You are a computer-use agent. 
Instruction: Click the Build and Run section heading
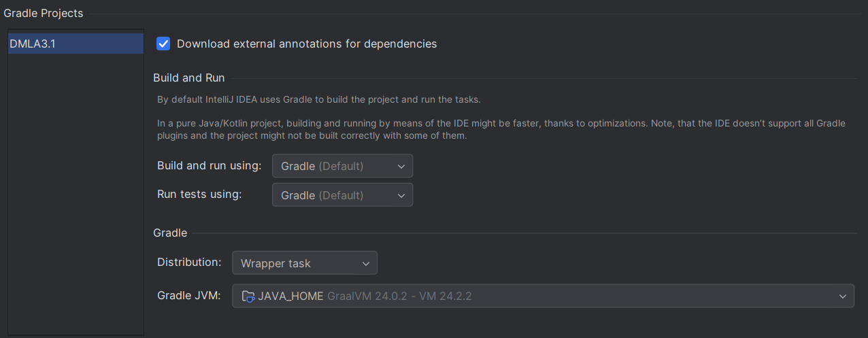pyautogui.click(x=189, y=78)
